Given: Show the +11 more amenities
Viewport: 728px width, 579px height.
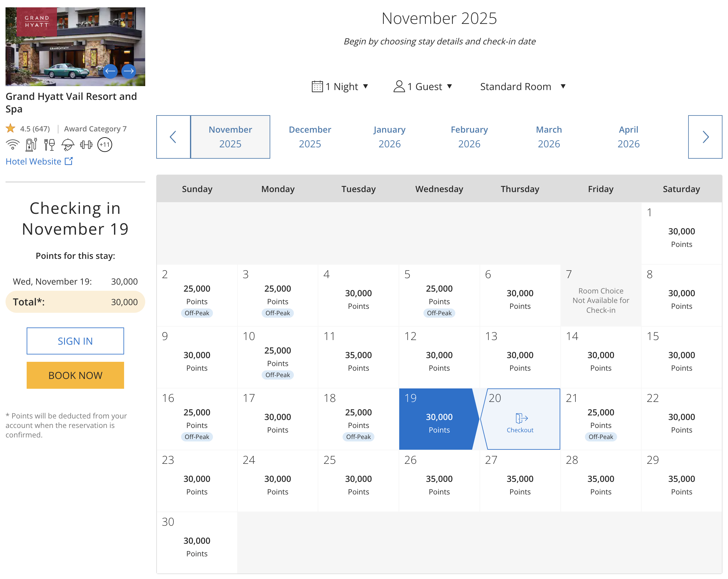Looking at the screenshot, I should 105,145.
